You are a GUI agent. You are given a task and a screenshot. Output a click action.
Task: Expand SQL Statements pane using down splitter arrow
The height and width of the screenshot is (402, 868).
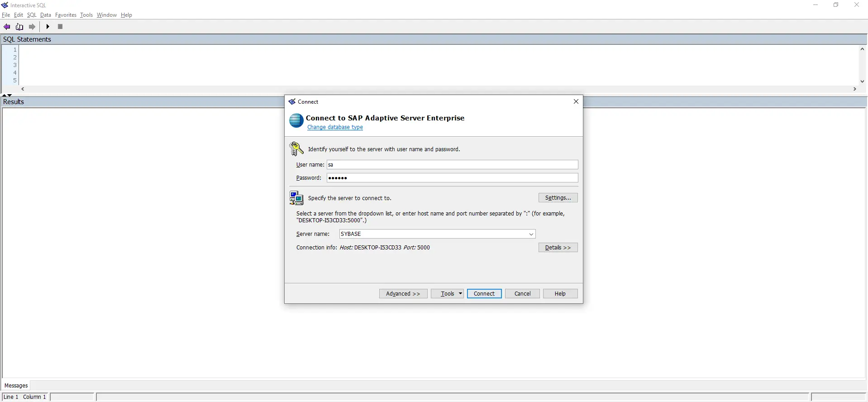[x=10, y=95]
